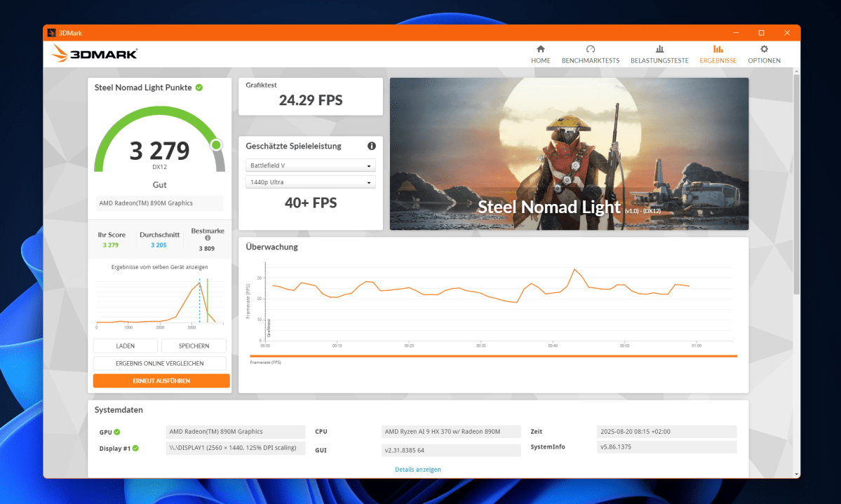Image resolution: width=841 pixels, height=504 pixels.
Task: Open the Home tab
Action: 540,55
